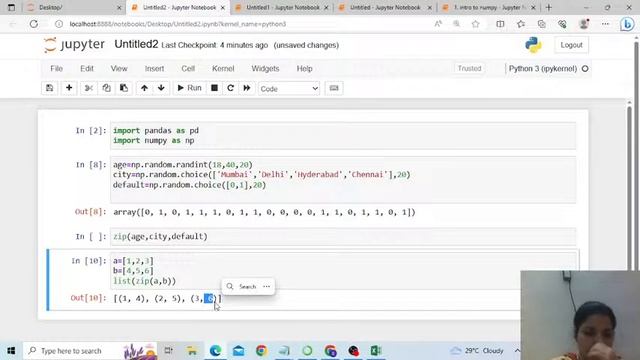
Task: Switch to the Desktop/ browser tab
Action: 73,8
